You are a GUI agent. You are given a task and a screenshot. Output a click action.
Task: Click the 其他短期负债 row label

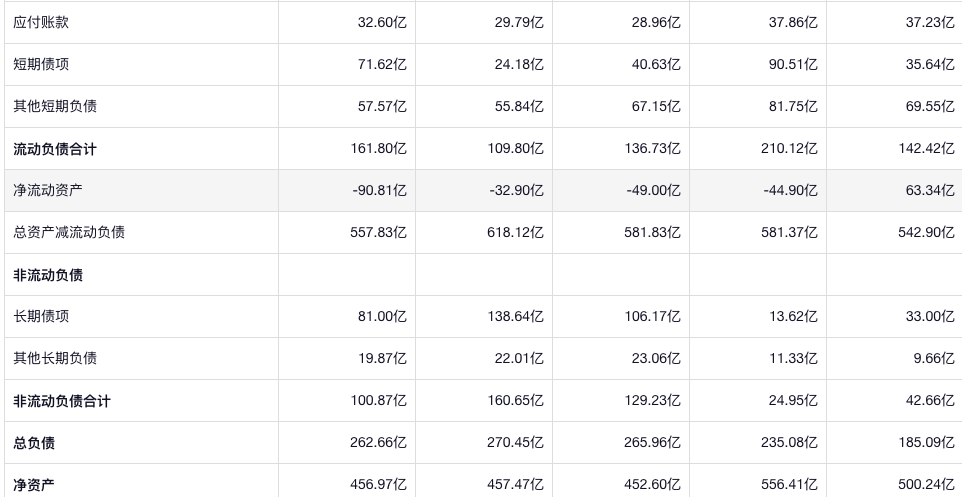(x=55, y=106)
